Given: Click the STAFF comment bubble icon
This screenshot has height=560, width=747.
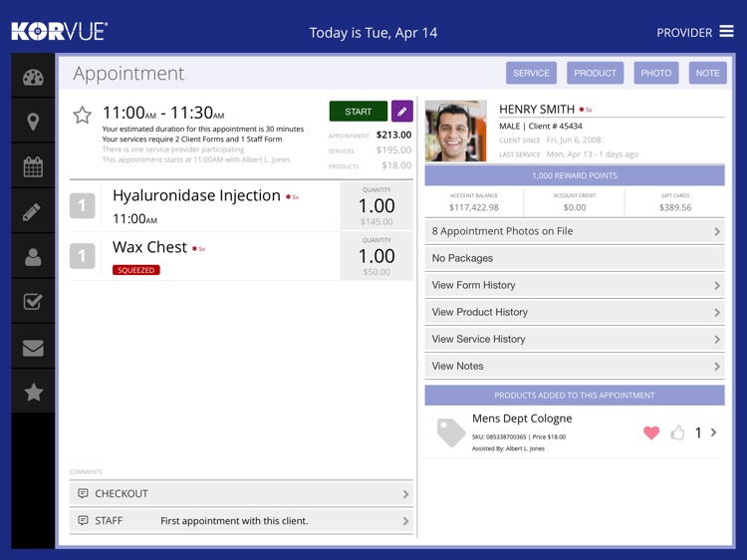Looking at the screenshot, I should coord(83,520).
